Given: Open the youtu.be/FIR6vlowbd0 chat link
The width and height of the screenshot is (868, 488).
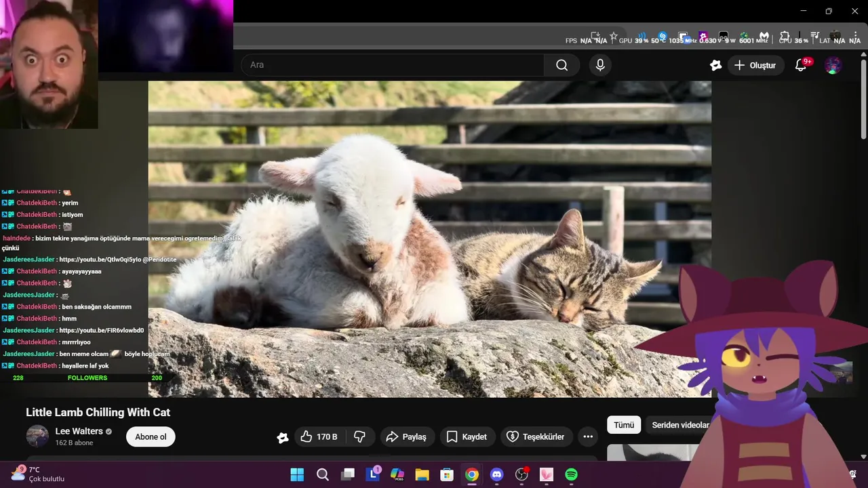Looking at the screenshot, I should point(101,330).
